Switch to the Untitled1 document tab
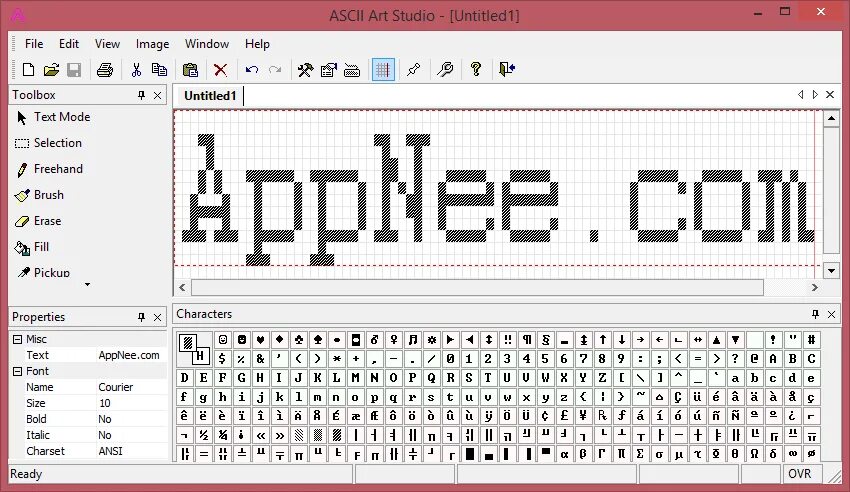 point(210,96)
